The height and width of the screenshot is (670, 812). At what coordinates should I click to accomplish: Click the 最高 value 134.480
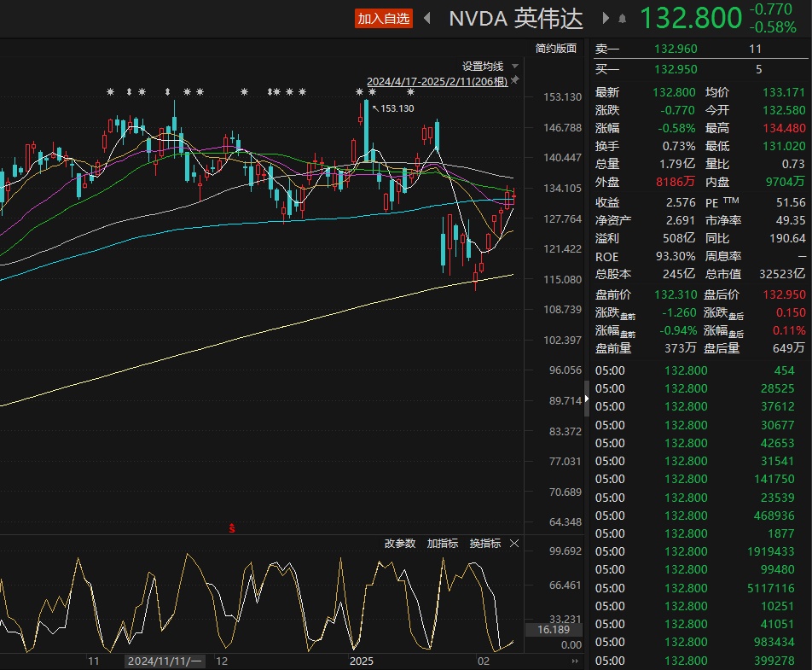pyautogui.click(x=784, y=128)
